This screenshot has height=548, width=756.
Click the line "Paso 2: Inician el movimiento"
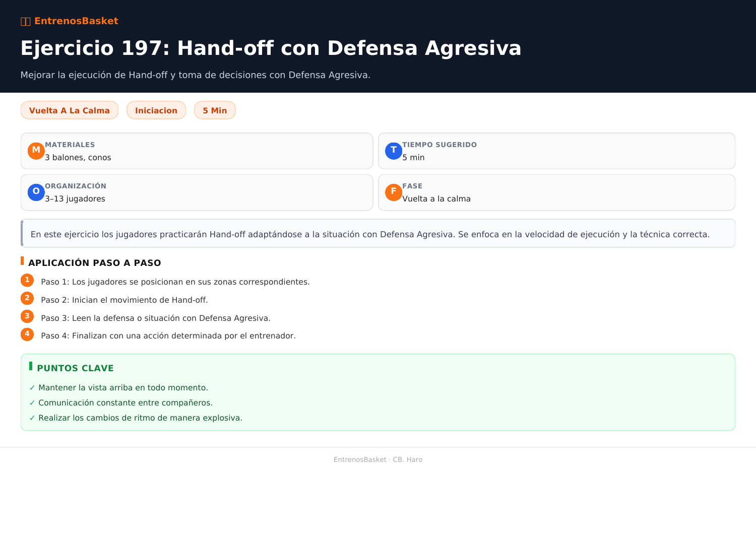[124, 300]
